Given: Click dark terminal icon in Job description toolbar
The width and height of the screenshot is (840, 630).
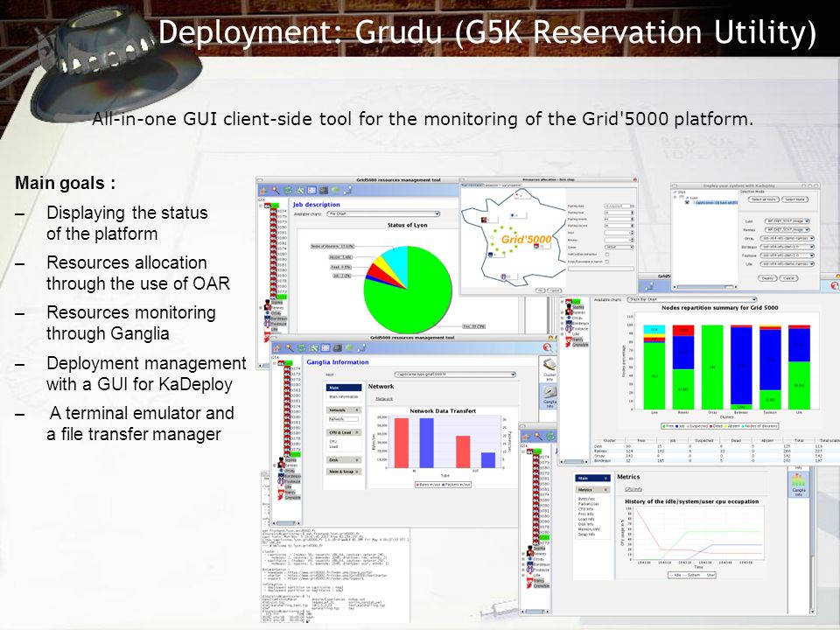Looking at the screenshot, I should pos(324,190).
